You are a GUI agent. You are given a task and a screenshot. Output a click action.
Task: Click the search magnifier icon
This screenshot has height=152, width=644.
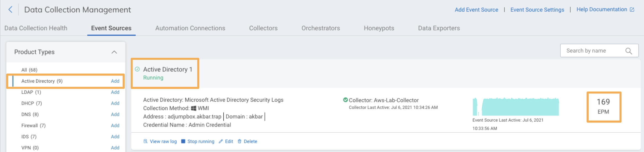click(629, 51)
